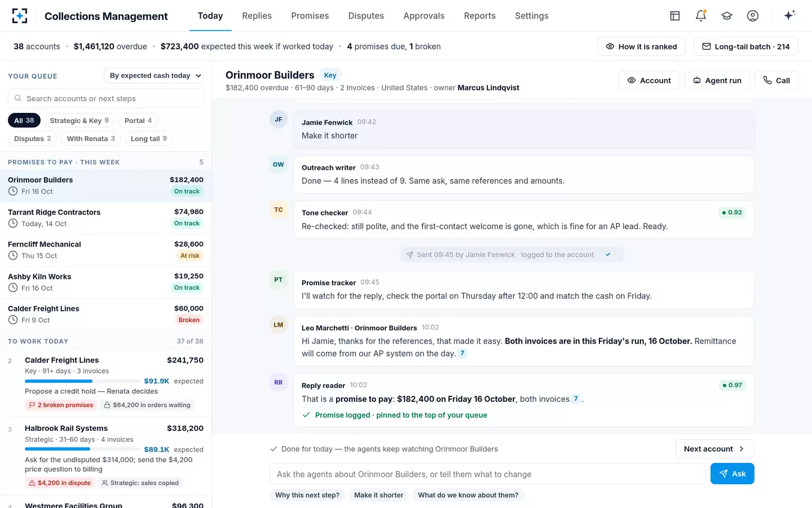Open the Approvals tab
812x508 pixels.
tap(424, 16)
